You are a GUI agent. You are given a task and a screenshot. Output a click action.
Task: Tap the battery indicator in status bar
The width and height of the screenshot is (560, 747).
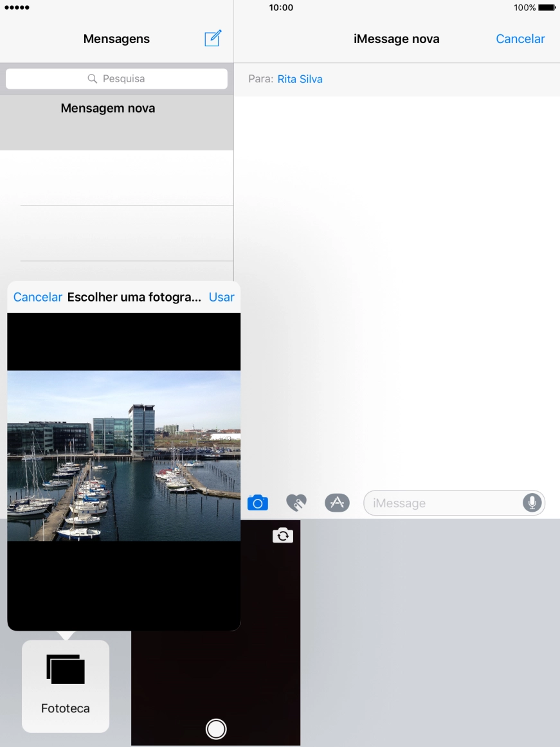point(546,8)
